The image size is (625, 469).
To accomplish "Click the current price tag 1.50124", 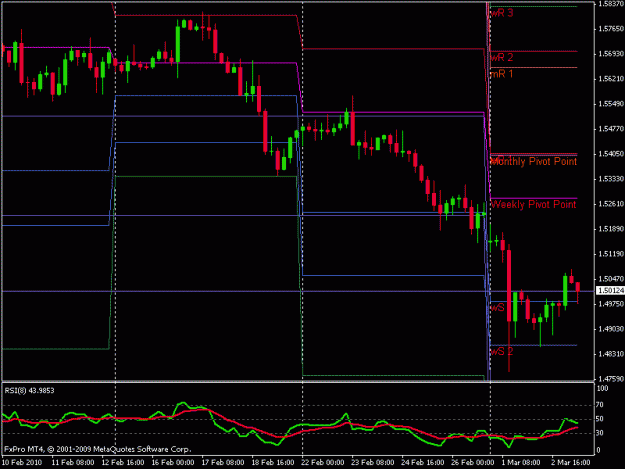I will 610,291.
